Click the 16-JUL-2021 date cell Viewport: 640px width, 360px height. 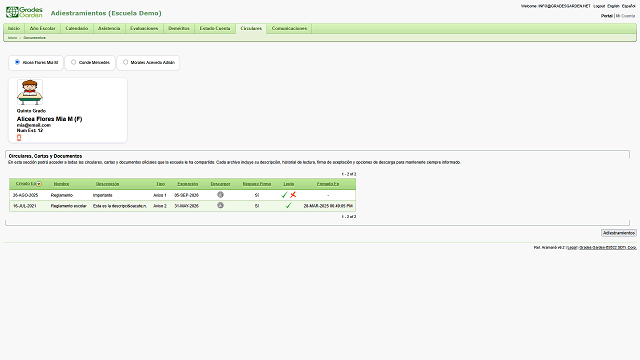point(25,206)
